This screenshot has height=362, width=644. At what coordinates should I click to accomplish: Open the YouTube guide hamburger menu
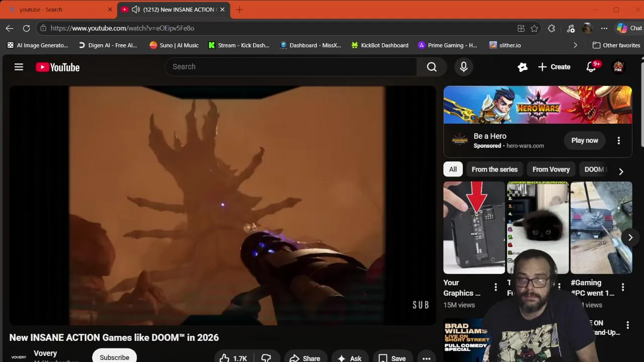pos(19,67)
